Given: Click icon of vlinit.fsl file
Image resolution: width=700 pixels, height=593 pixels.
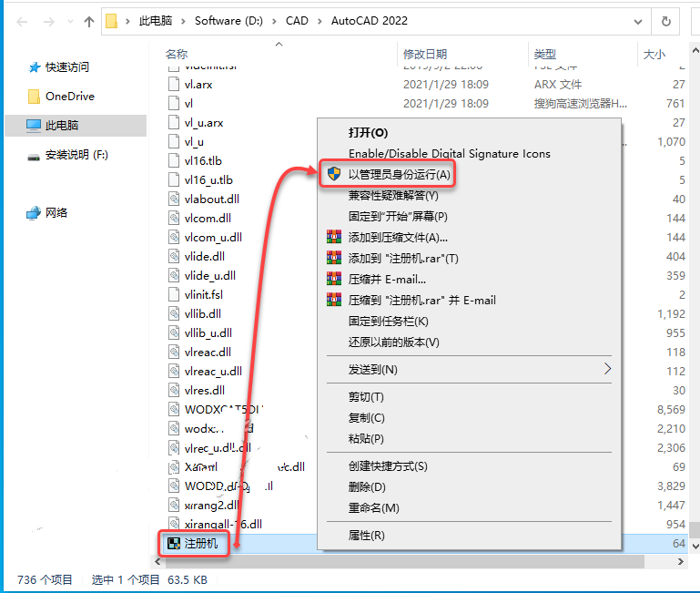Looking at the screenshot, I should pyautogui.click(x=174, y=294).
